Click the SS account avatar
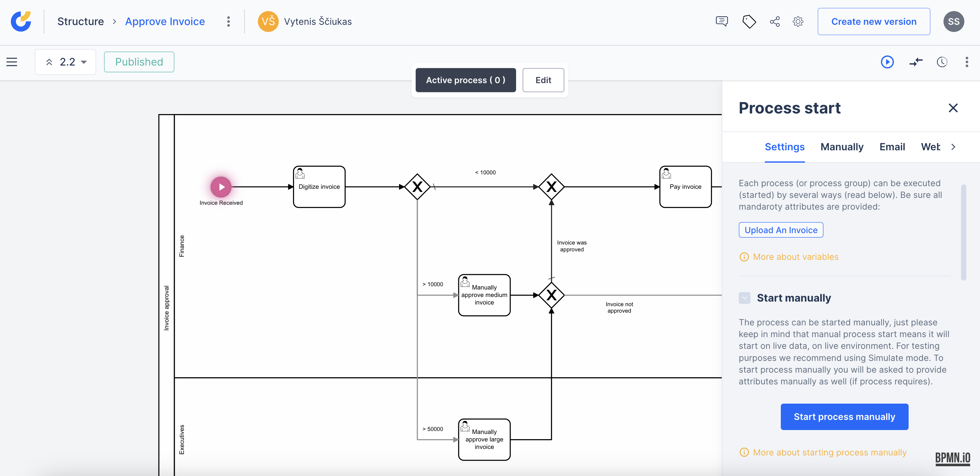 (954, 21)
